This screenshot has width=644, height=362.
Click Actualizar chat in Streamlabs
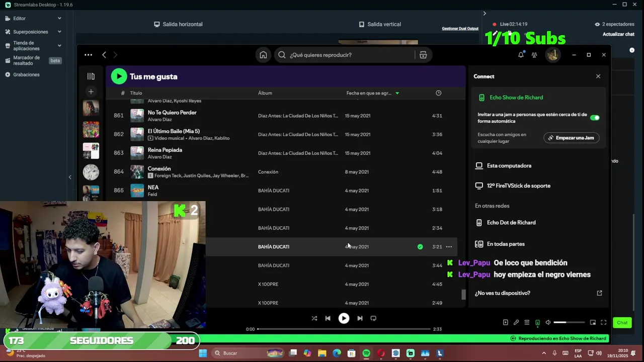pyautogui.click(x=618, y=34)
